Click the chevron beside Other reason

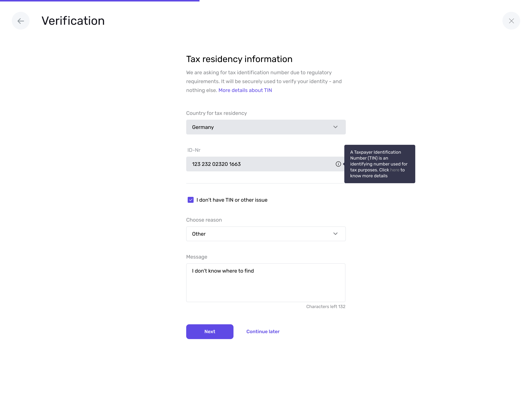click(335, 234)
